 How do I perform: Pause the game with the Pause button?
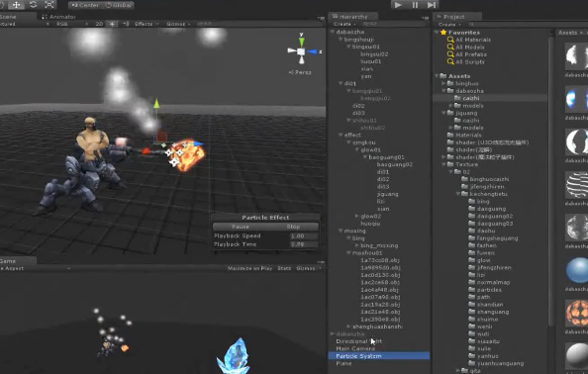[415, 5]
